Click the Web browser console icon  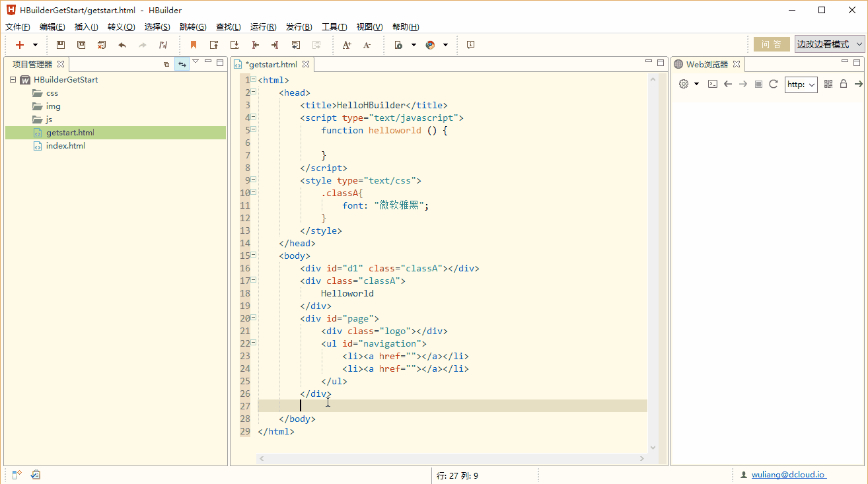713,84
